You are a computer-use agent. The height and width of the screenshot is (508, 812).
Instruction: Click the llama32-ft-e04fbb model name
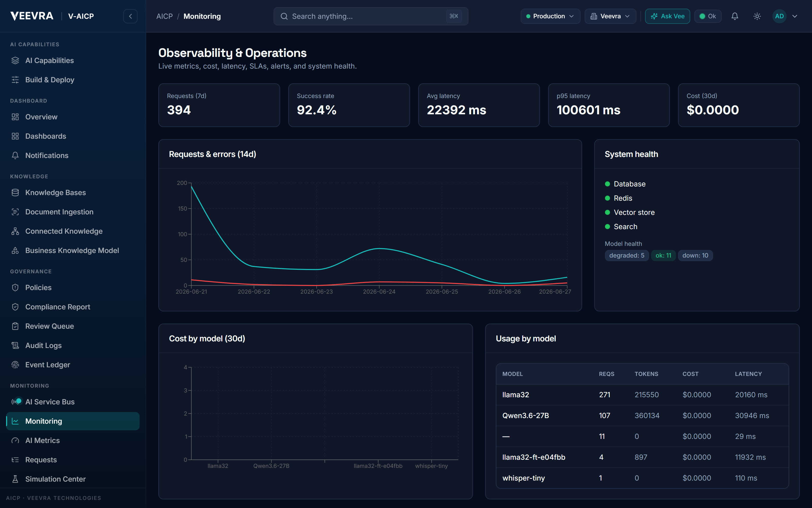(x=534, y=457)
